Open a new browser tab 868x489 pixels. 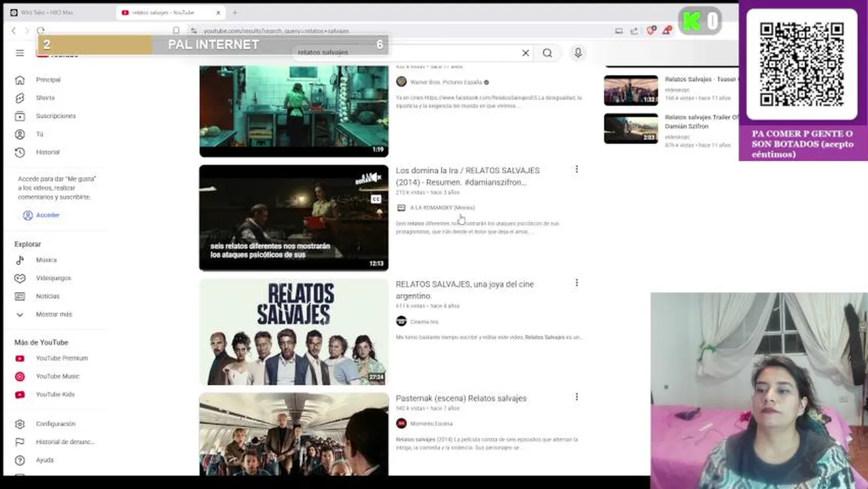click(235, 12)
